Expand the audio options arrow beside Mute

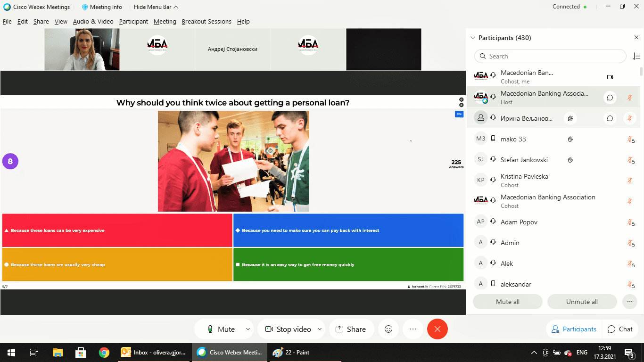click(248, 329)
